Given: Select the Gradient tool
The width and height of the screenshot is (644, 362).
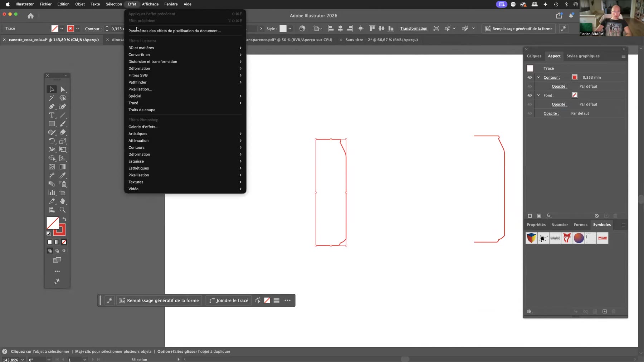Looking at the screenshot, I should coord(63,167).
